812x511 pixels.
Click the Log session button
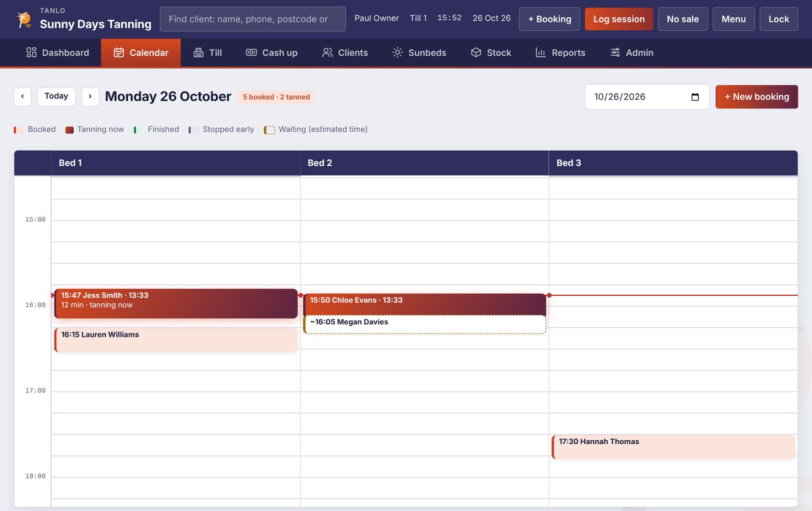click(619, 19)
